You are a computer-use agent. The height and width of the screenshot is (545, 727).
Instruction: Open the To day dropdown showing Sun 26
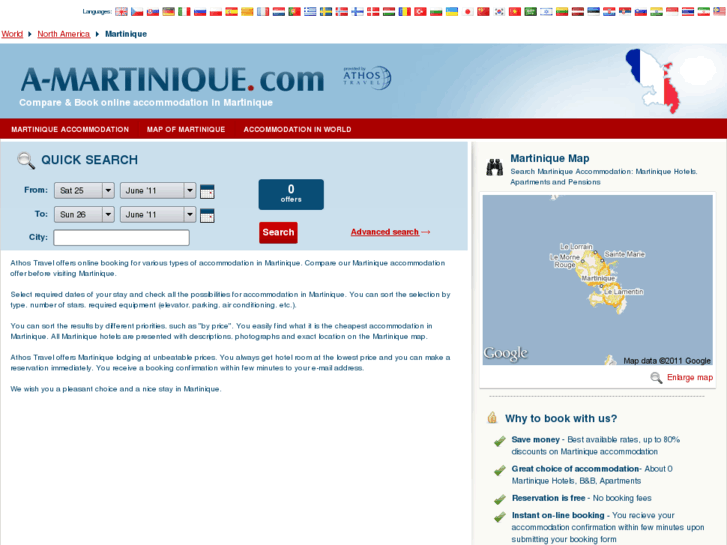tap(84, 214)
